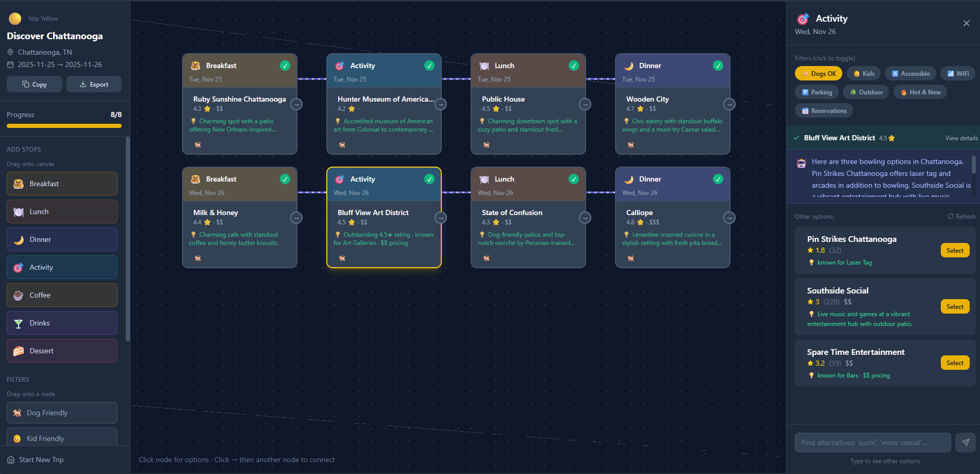The height and width of the screenshot is (474, 980).
Task: Toggle the Reservations filter chip
Action: click(x=824, y=111)
